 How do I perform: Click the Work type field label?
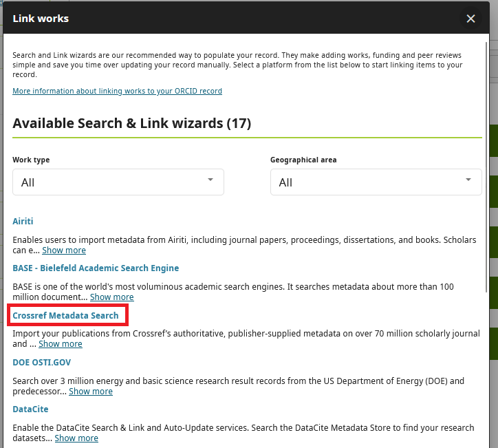click(31, 160)
